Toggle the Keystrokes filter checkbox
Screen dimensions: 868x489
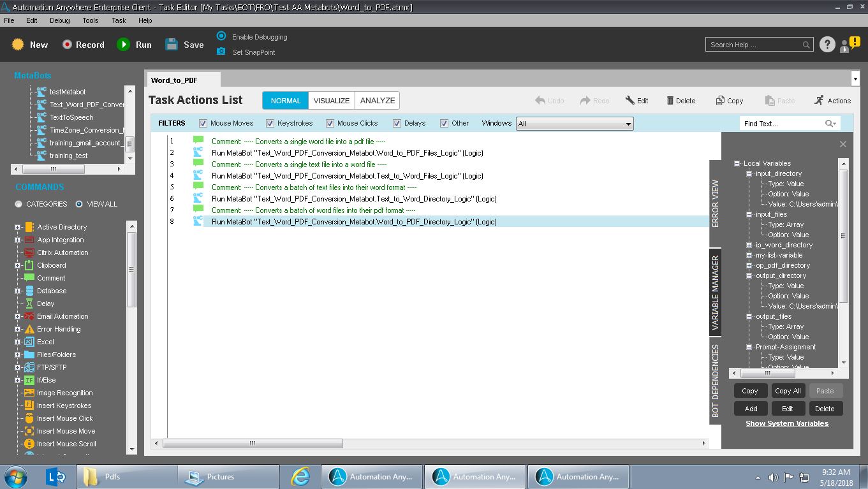270,123
